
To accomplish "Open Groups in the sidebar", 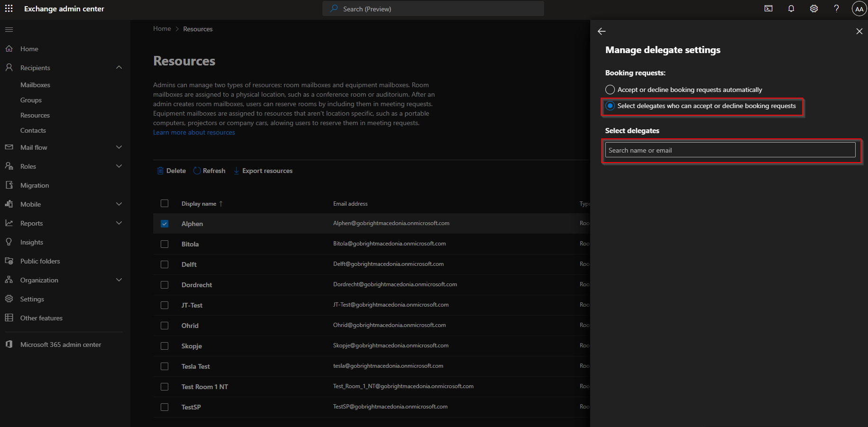I will coord(31,100).
